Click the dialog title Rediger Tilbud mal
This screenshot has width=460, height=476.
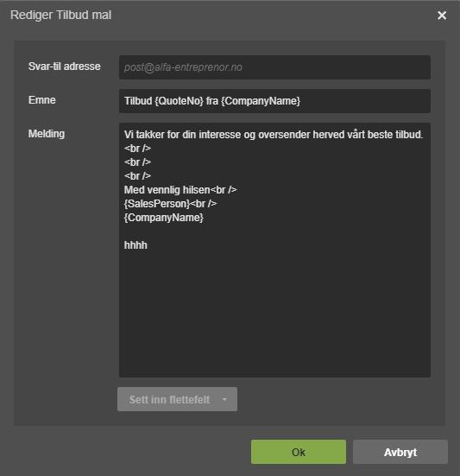coord(61,16)
